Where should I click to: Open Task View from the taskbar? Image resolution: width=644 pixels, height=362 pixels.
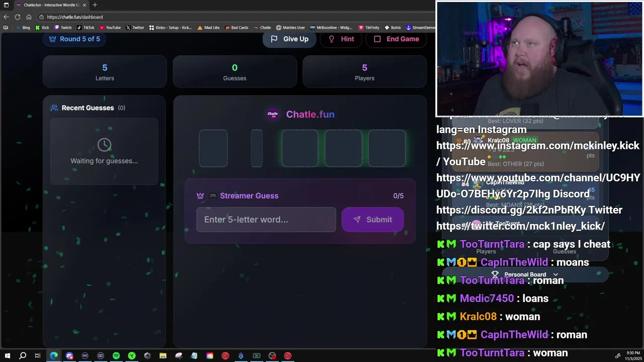38,355
